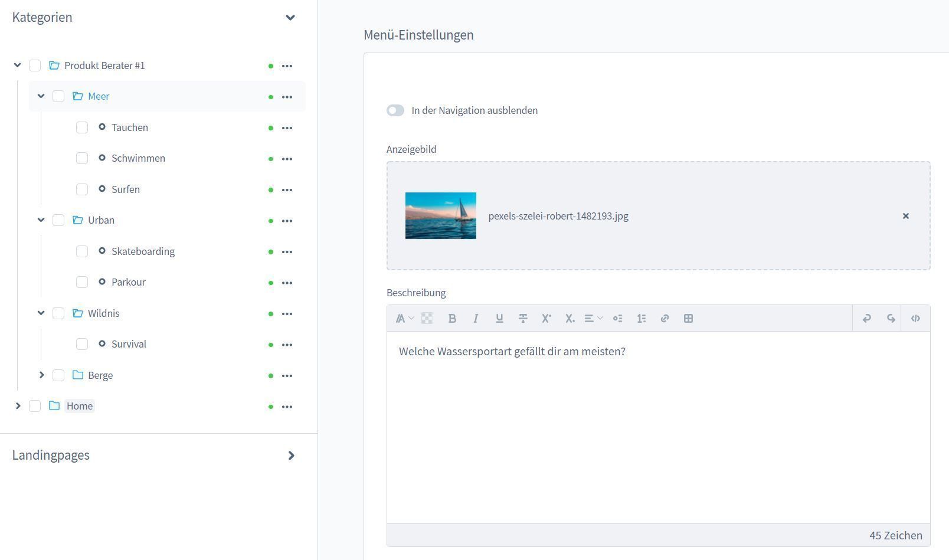The width and height of the screenshot is (949, 560).
Task: Open context menu for Surfen category
Action: point(287,190)
